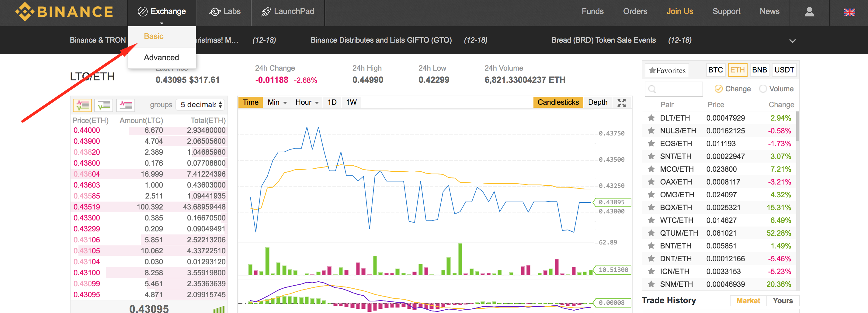Expand chart with fullscreen icon
The height and width of the screenshot is (313, 868).
pos(621,103)
